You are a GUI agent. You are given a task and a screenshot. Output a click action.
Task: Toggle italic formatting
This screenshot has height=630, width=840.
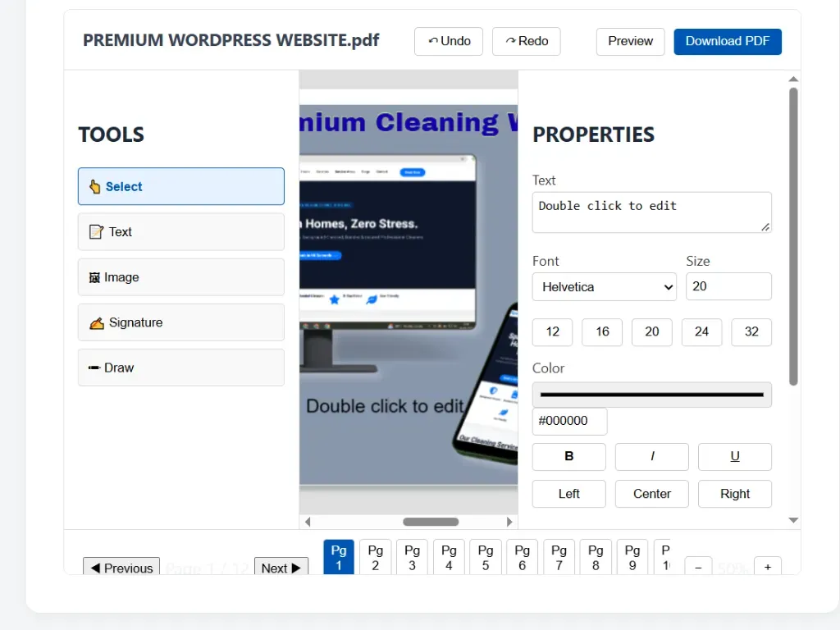coord(652,456)
